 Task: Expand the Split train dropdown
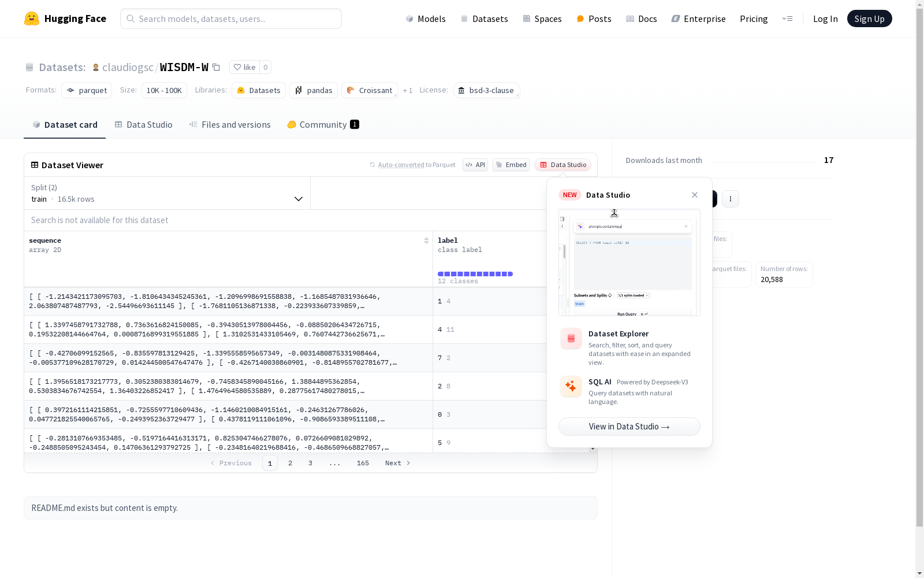[x=167, y=193]
